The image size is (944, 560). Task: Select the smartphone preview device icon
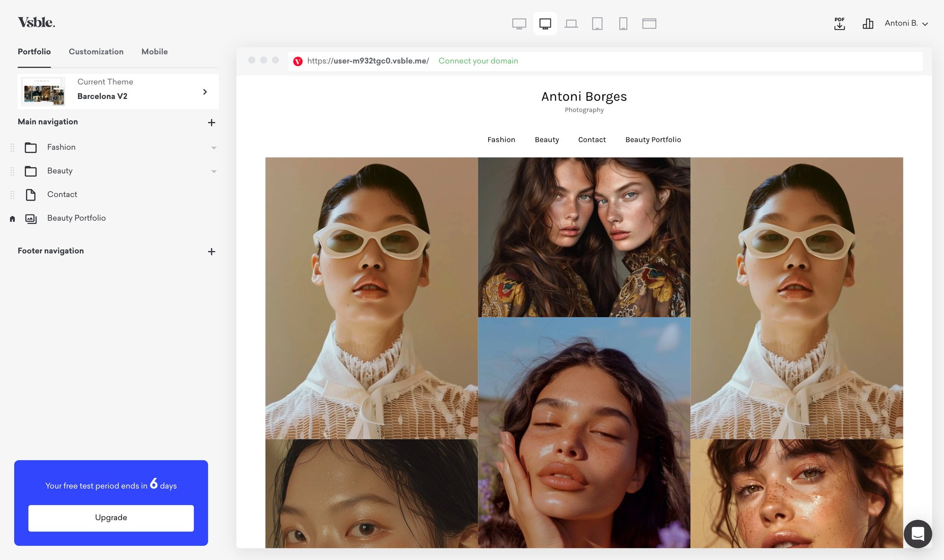[623, 24]
